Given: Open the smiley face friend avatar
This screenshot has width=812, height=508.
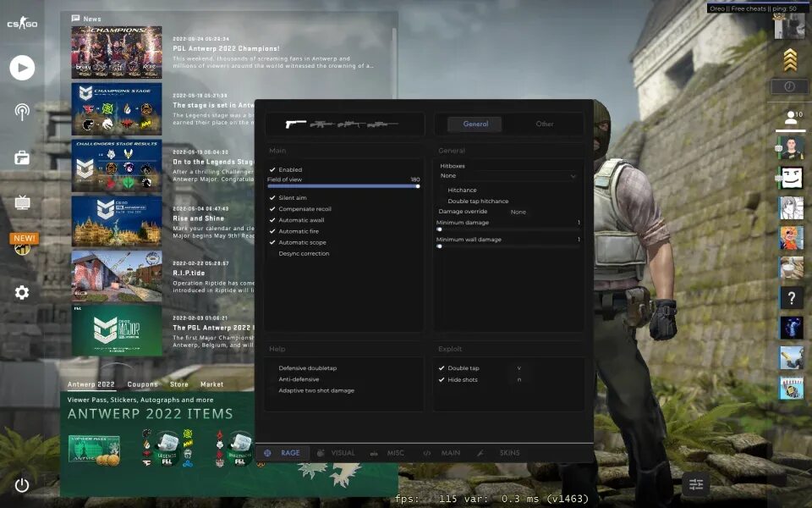Looking at the screenshot, I should (791, 178).
